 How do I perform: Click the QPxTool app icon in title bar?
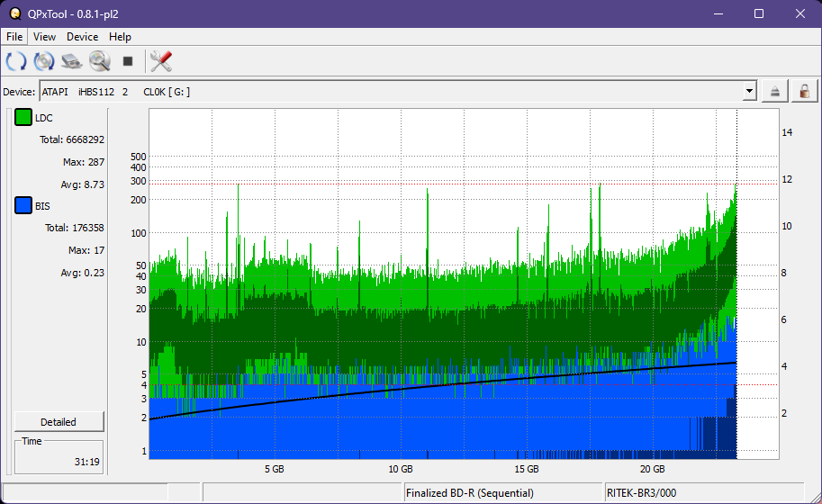pyautogui.click(x=15, y=13)
